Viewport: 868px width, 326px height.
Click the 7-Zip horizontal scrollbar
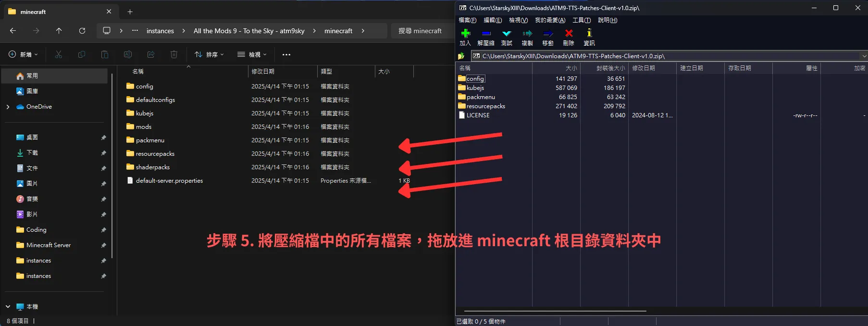[x=553, y=311]
